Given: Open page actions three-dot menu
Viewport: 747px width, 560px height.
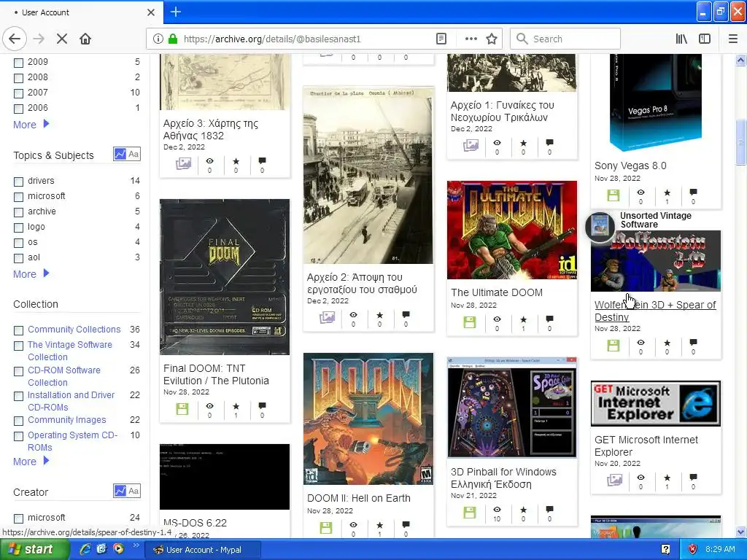Looking at the screenshot, I should [471, 39].
